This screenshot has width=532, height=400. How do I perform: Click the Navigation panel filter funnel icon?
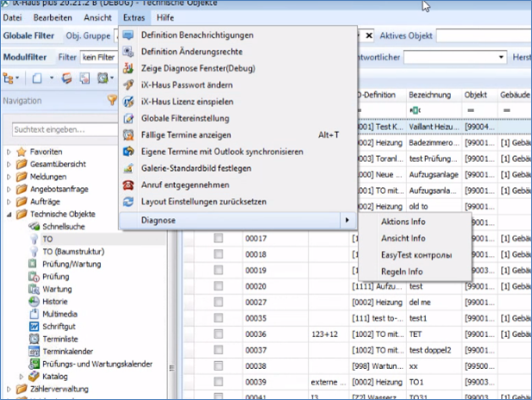tap(111, 100)
